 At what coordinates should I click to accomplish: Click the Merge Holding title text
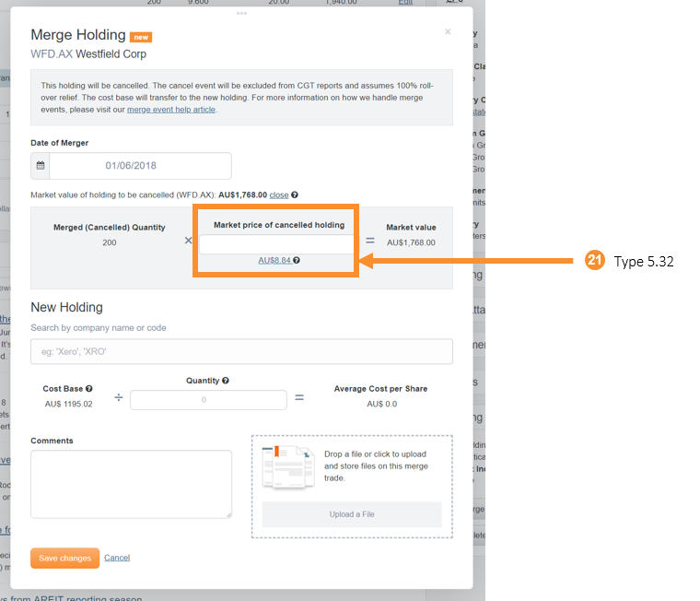point(78,35)
